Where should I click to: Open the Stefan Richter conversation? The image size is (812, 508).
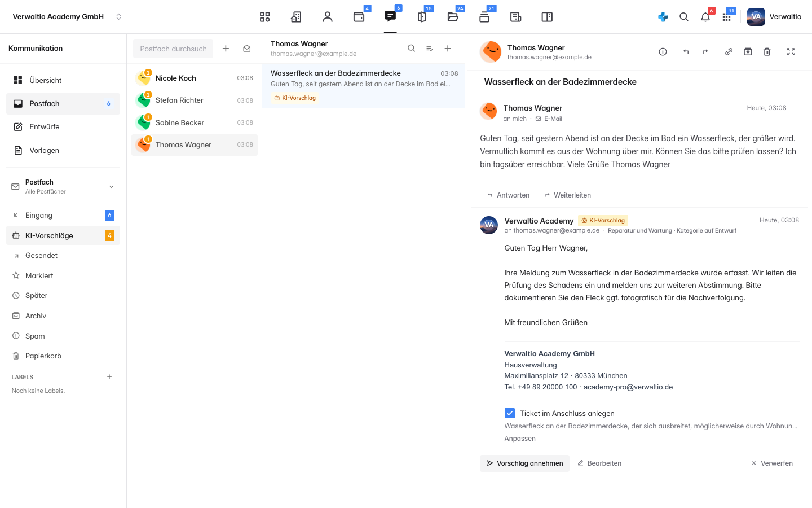coord(195,100)
